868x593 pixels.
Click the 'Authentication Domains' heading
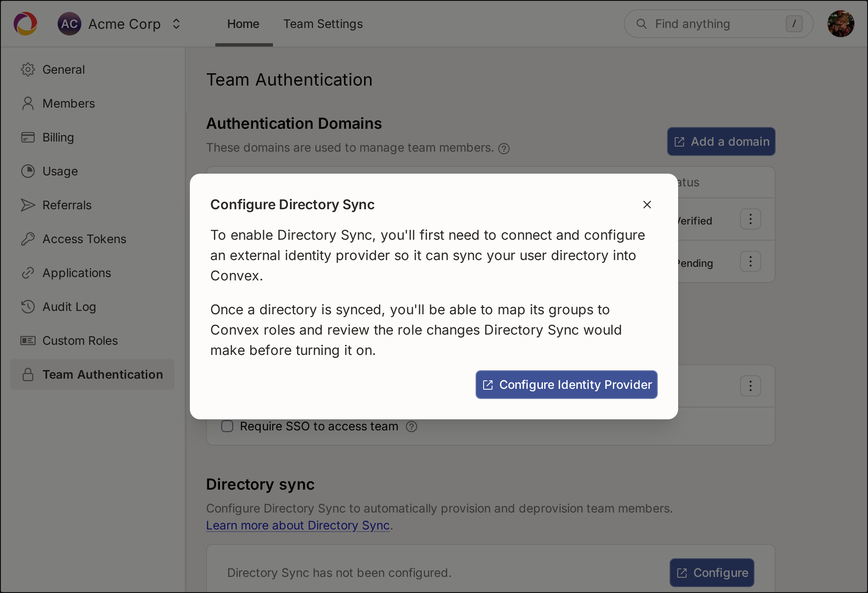pos(294,124)
